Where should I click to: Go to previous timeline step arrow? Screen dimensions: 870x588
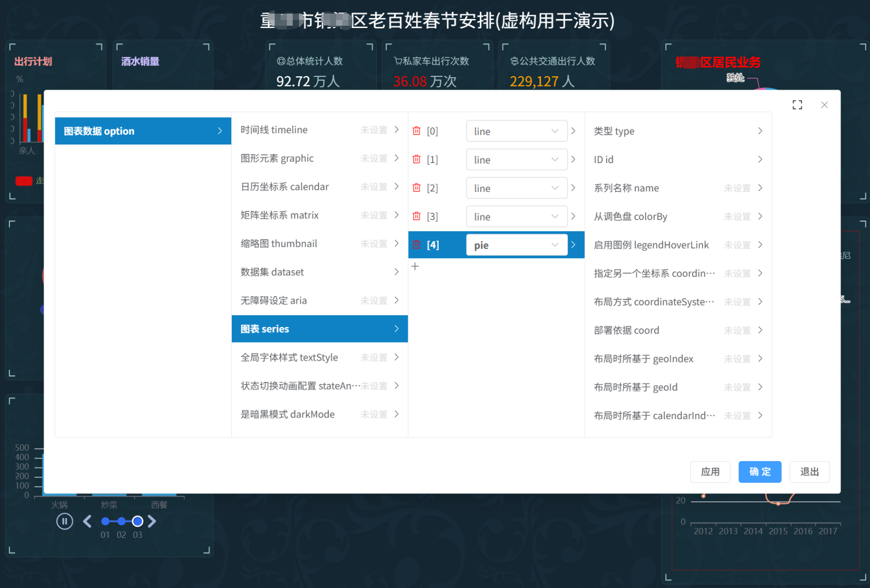pyautogui.click(x=88, y=522)
